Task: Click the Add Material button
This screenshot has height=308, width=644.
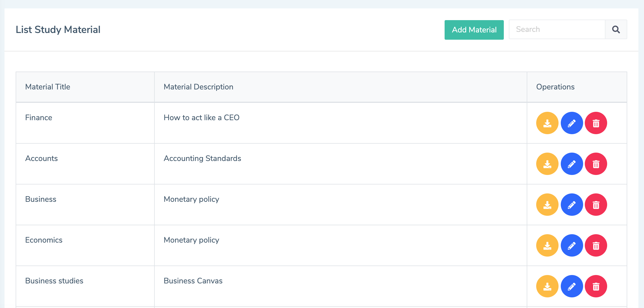Action: click(x=474, y=30)
